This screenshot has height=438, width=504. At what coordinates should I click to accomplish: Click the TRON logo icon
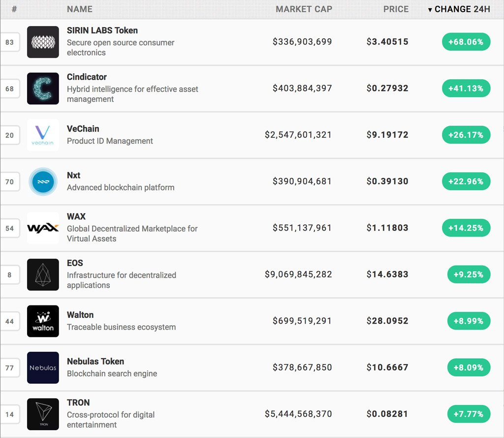(x=43, y=414)
